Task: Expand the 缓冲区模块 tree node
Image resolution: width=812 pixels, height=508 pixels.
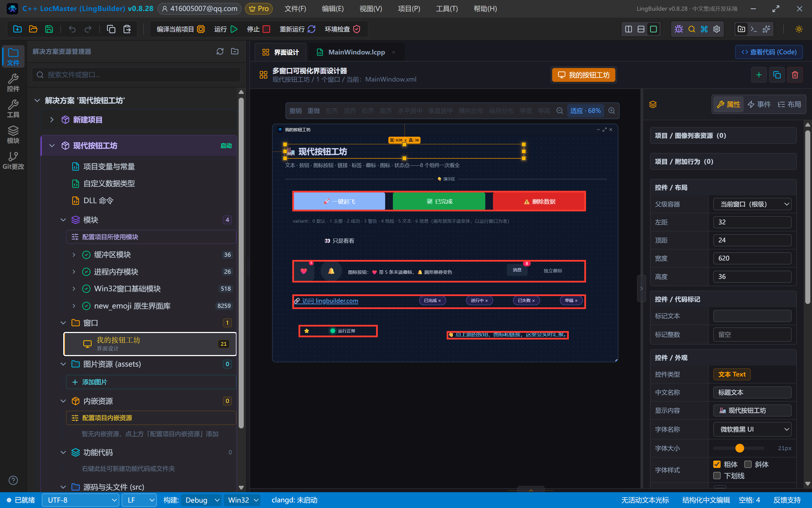Action: (74, 255)
